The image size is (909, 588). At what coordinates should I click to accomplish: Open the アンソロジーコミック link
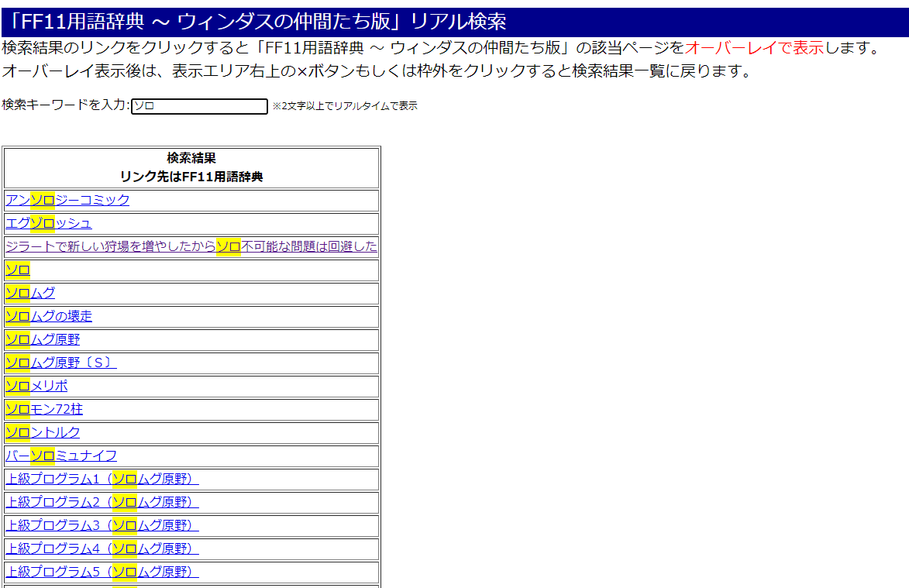pyautogui.click(x=68, y=200)
